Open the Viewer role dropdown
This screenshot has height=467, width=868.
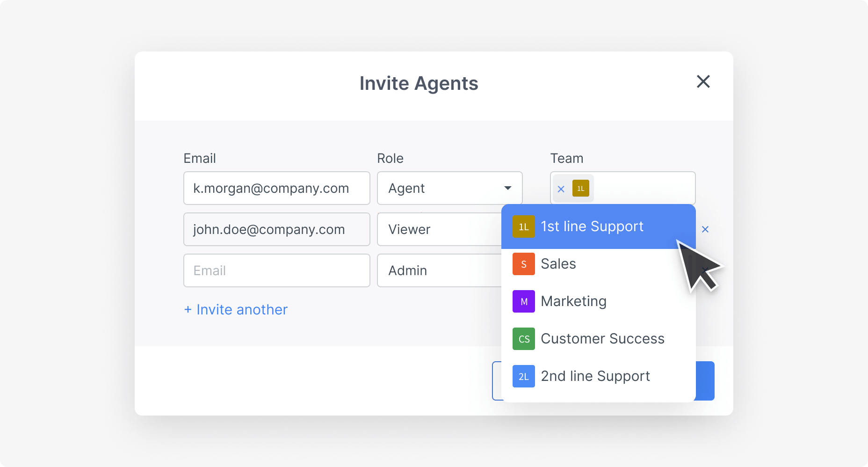click(x=421, y=229)
